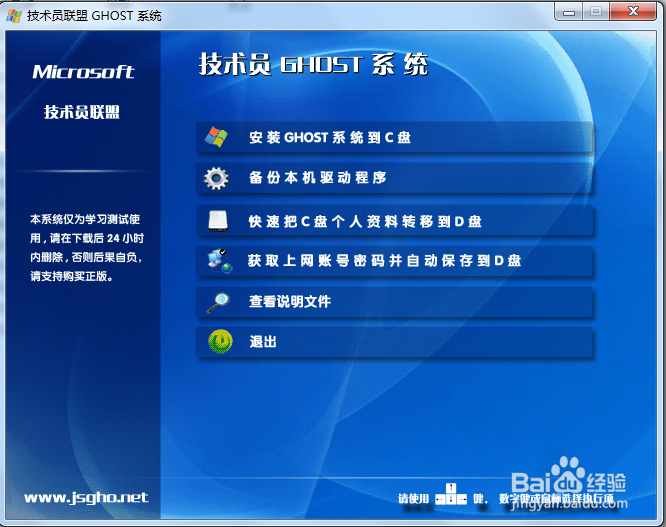The height and width of the screenshot is (527, 666).
Task: Click the title bar Windows logo icon
Action: pyautogui.click(x=14, y=16)
